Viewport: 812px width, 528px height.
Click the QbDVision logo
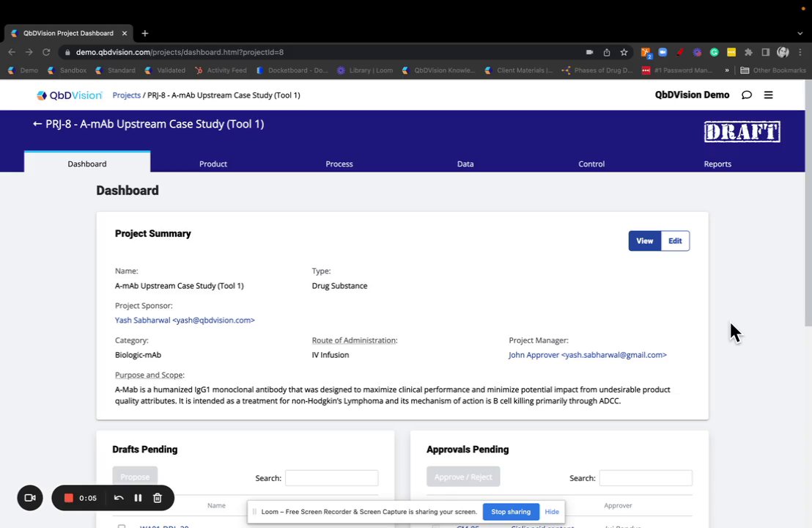pyautogui.click(x=70, y=95)
